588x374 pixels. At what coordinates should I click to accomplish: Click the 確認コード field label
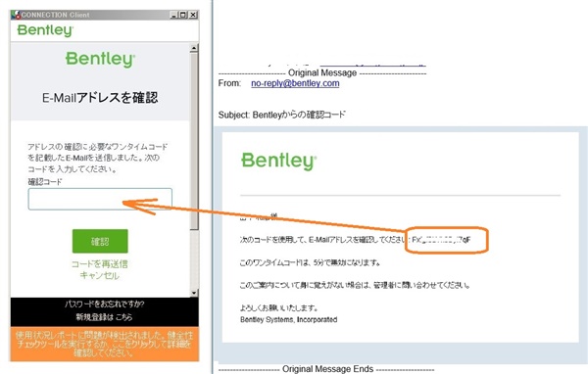[45, 182]
